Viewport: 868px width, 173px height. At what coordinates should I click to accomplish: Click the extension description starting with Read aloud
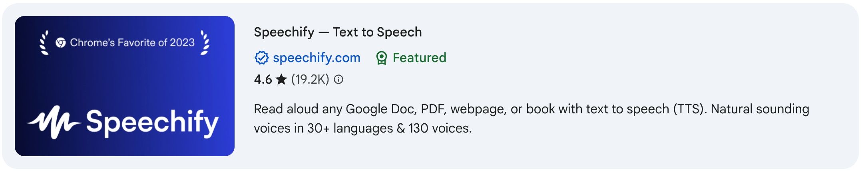click(x=532, y=119)
